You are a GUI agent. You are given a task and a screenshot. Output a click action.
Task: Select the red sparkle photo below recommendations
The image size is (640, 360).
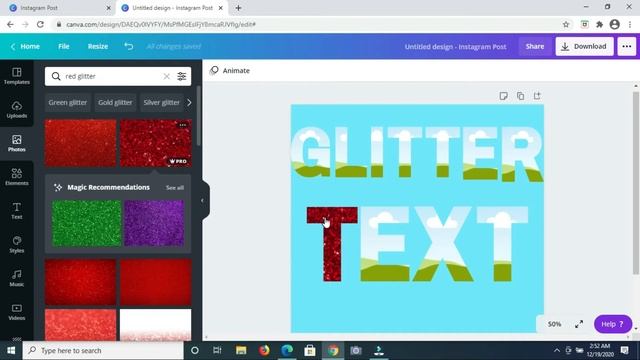(80, 282)
